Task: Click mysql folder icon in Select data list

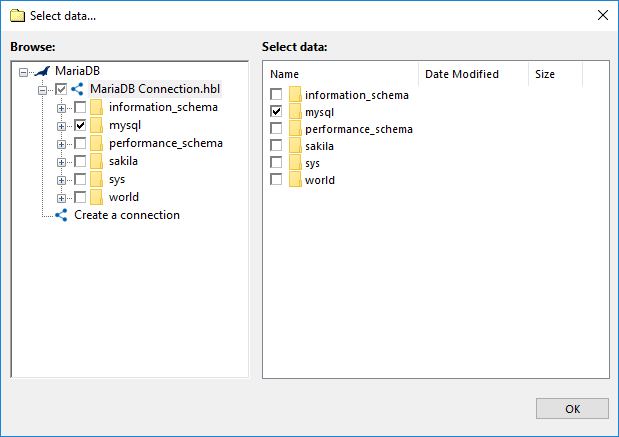Action: pyautogui.click(x=295, y=112)
